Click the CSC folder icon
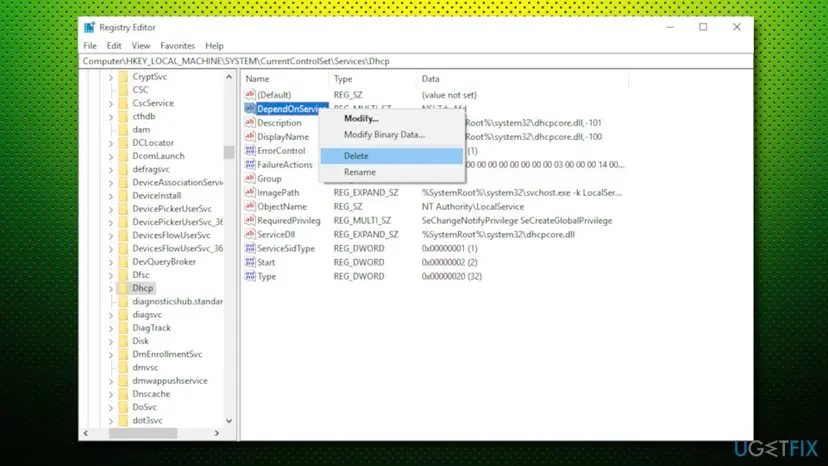The image size is (828, 466). pyautogui.click(x=123, y=90)
